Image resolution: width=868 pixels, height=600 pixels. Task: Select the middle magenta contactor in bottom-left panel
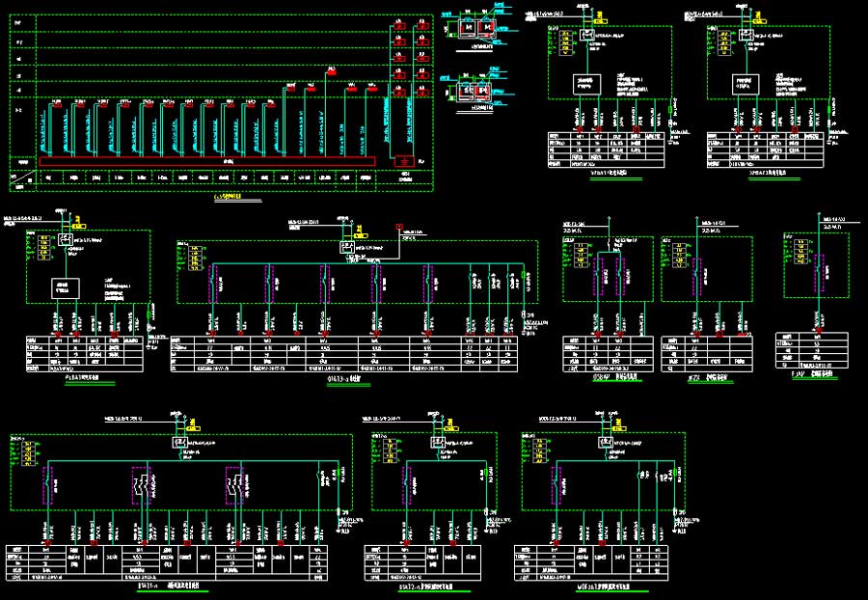tap(141, 484)
